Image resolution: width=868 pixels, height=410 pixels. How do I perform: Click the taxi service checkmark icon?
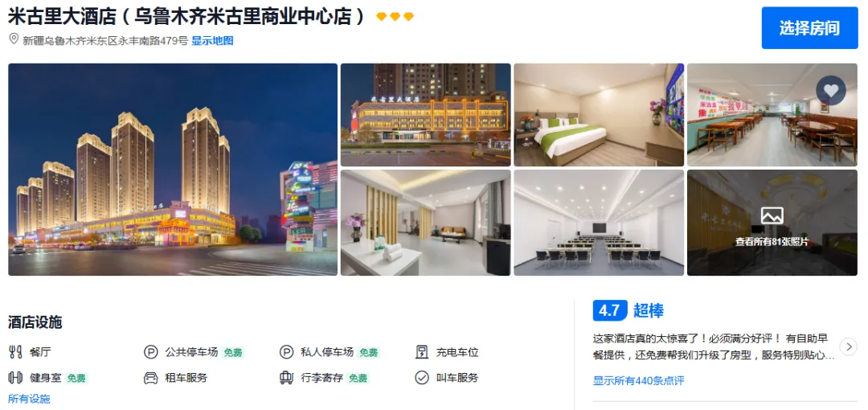tap(422, 378)
